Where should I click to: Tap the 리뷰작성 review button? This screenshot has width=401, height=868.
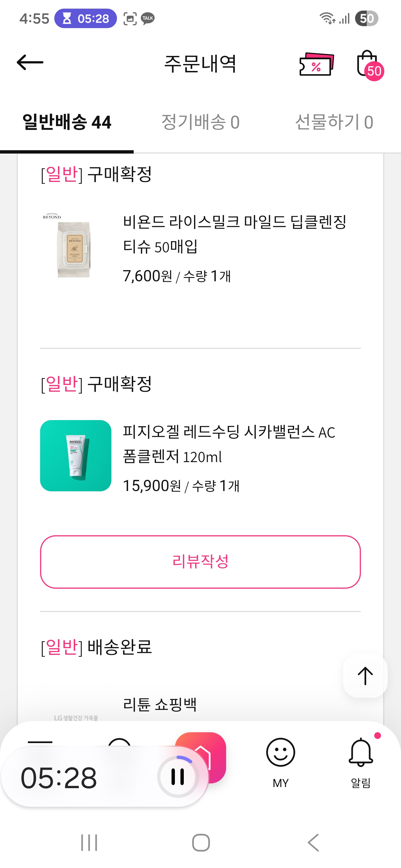click(x=200, y=562)
